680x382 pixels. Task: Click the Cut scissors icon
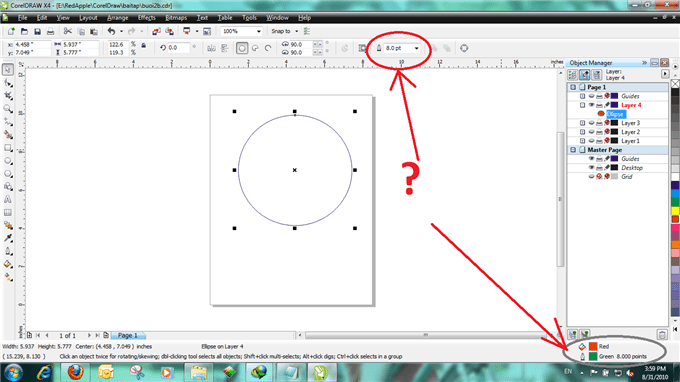point(68,31)
